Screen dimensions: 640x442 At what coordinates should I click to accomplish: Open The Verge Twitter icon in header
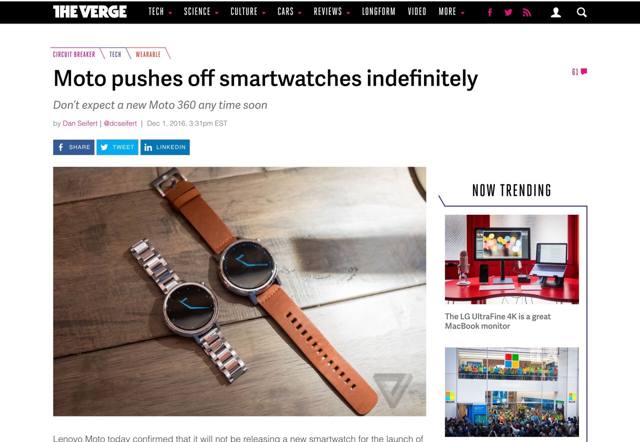508,12
